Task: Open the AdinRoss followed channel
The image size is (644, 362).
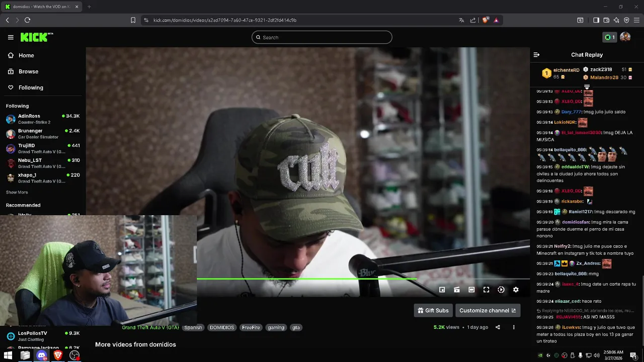Action: coord(43,119)
